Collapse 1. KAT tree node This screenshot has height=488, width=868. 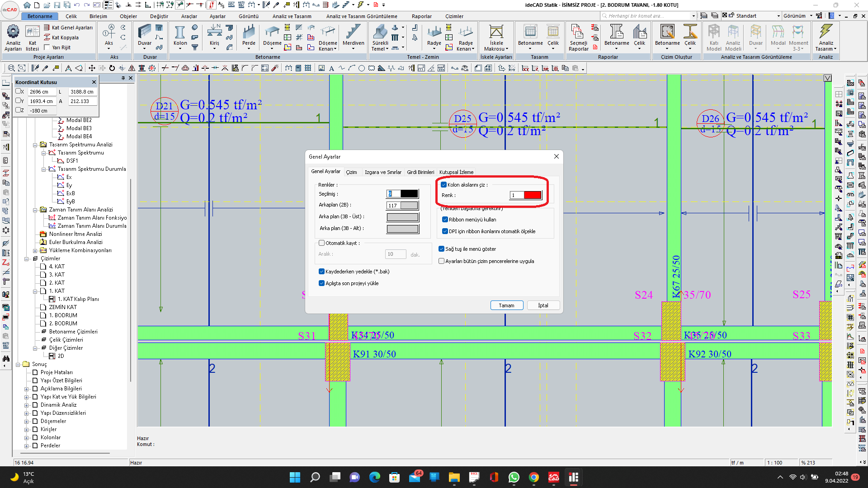[x=35, y=291]
